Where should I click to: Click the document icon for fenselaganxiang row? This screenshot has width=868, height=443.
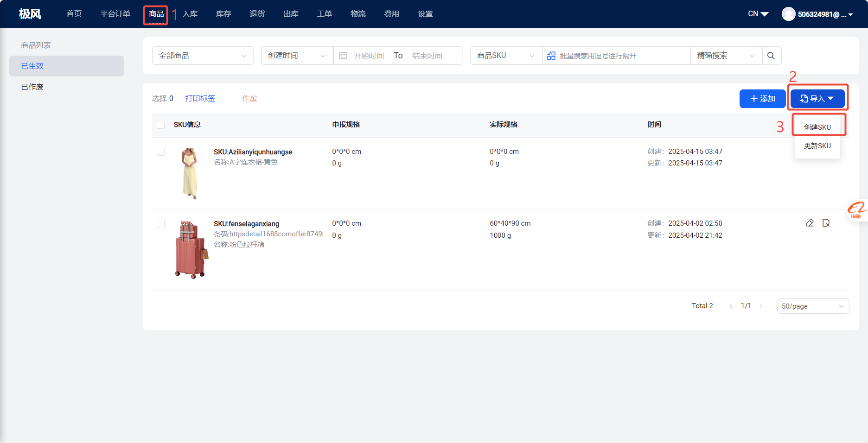(826, 223)
